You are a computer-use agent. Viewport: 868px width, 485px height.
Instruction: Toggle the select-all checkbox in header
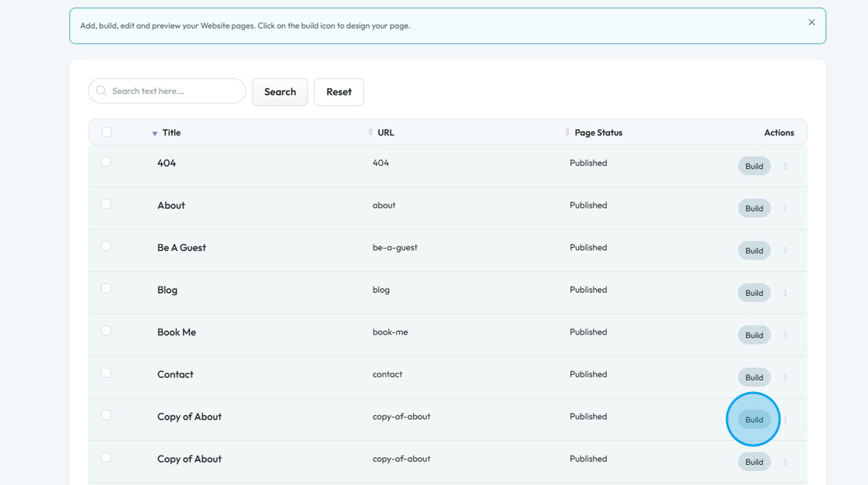pos(106,132)
